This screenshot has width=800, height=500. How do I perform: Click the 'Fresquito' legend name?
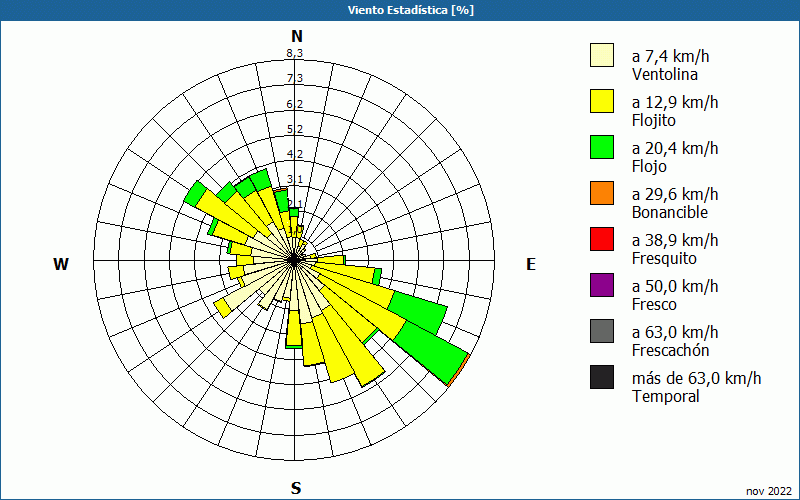(x=664, y=259)
